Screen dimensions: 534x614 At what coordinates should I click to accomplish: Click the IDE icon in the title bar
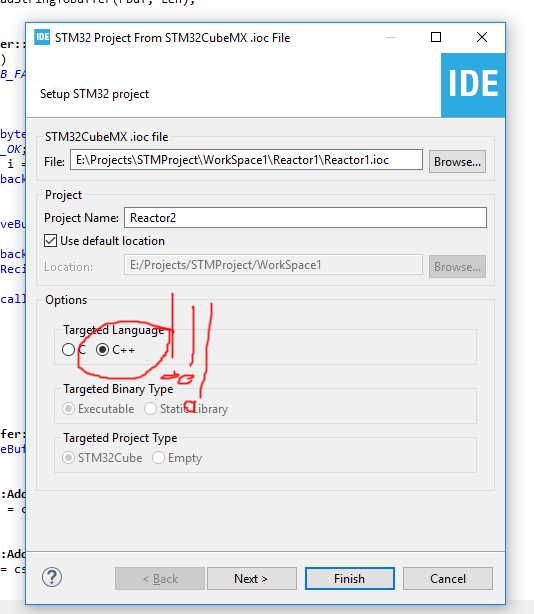point(42,38)
